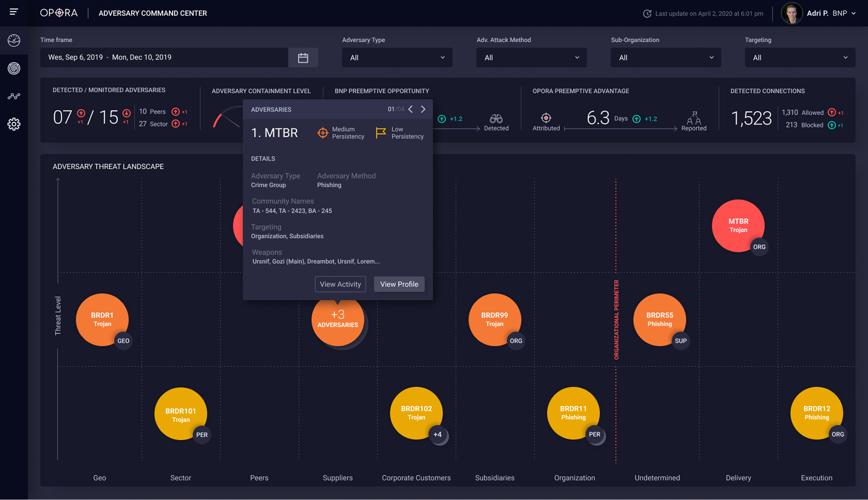The image size is (868, 500).
Task: Select the BRDR55 Phishing bubble
Action: [659, 319]
